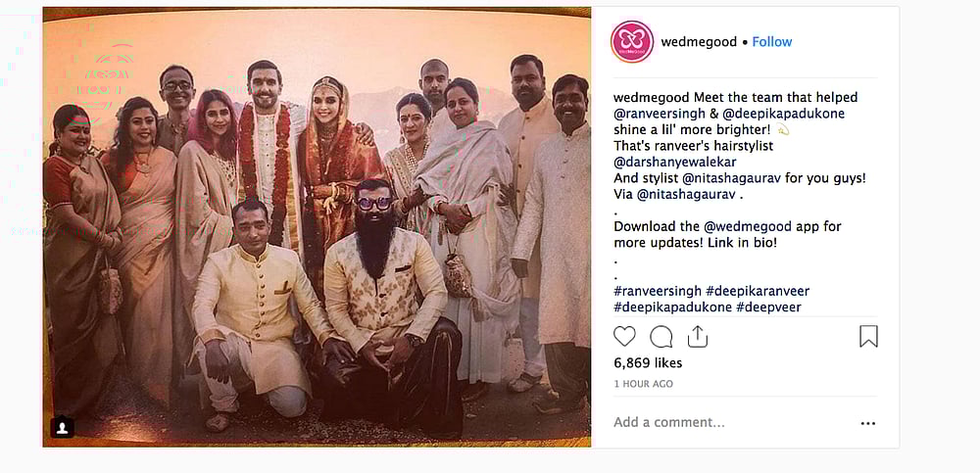Follow the wedmegood account

(x=772, y=42)
